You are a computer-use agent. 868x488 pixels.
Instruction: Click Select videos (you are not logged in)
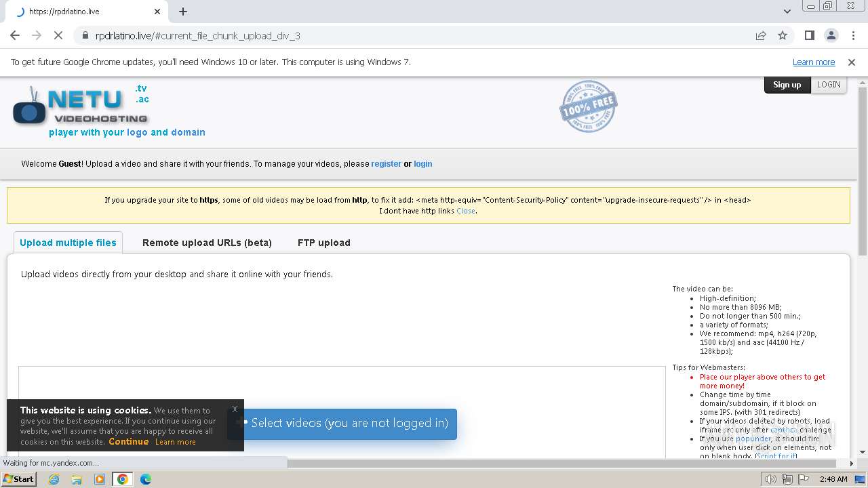click(x=342, y=423)
